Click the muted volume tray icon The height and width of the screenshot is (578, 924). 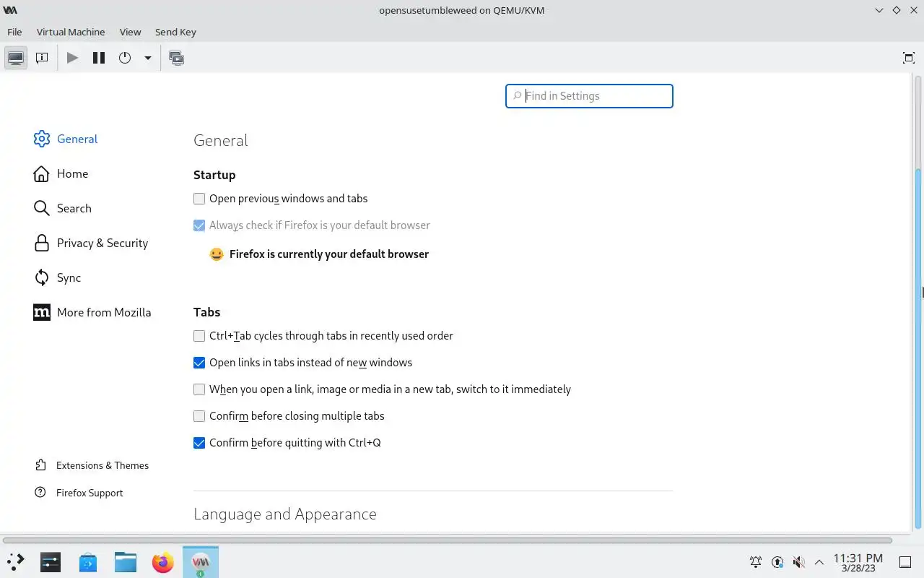click(x=798, y=562)
